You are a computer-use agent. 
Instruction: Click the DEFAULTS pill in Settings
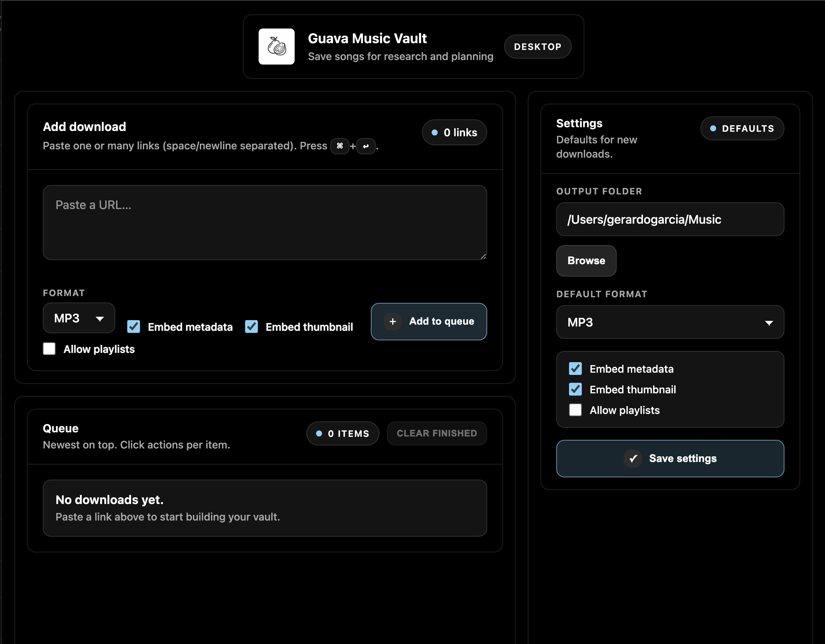742,128
